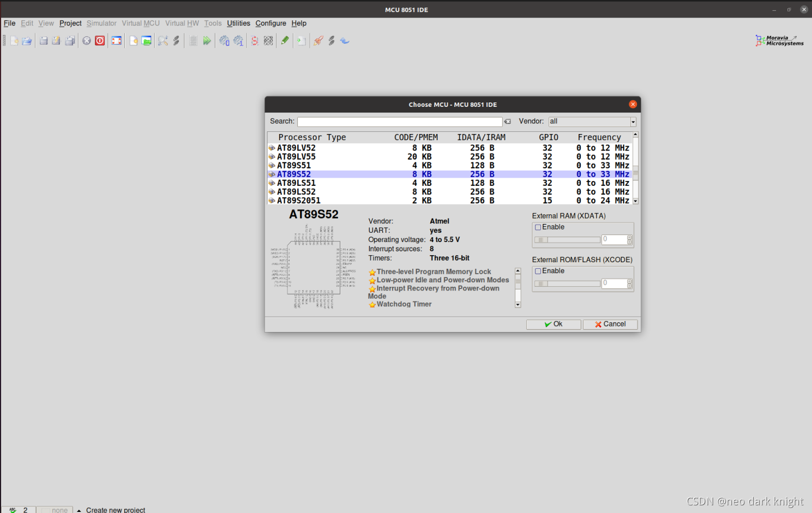Click the External ROM/FLASH size slider
The width and height of the screenshot is (812, 513).
567,284
